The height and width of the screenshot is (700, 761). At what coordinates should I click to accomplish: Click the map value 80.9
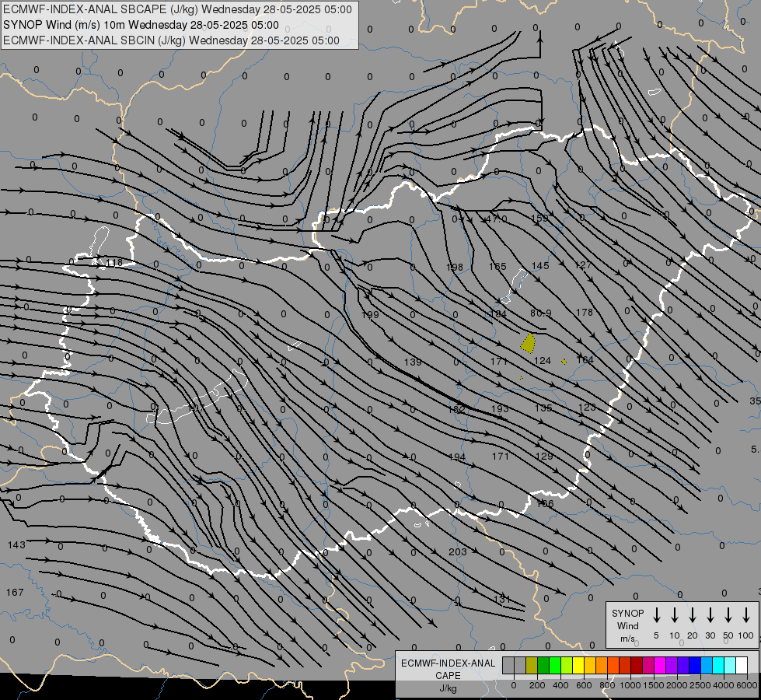(541, 313)
